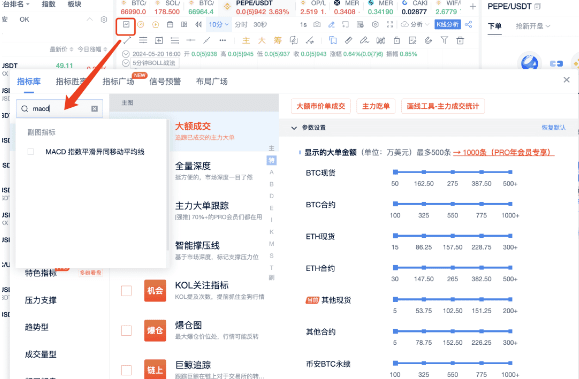Click the orange 主 icon
579x379 pixels.
tap(246, 40)
